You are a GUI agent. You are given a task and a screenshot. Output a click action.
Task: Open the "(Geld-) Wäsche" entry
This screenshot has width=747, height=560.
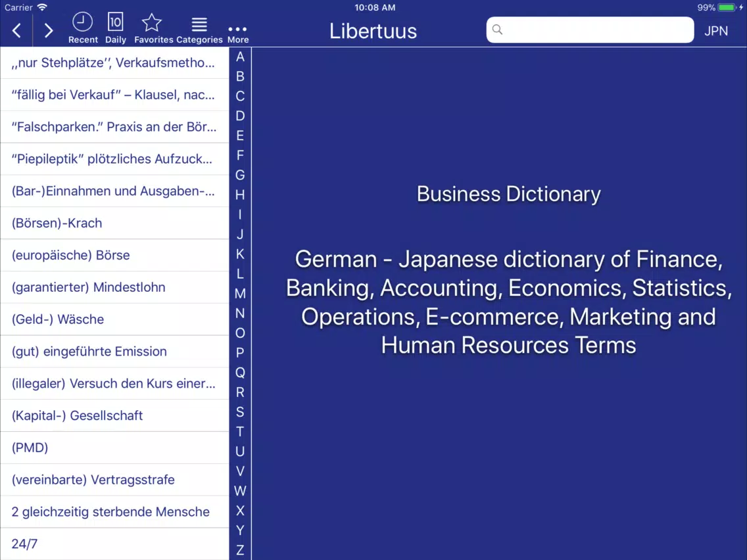pyautogui.click(x=114, y=319)
